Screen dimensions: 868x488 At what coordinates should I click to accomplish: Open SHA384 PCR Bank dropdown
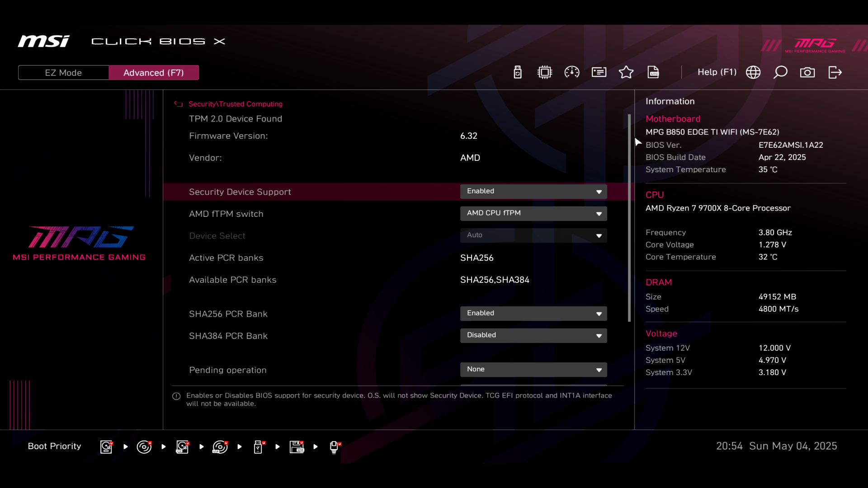(533, 335)
